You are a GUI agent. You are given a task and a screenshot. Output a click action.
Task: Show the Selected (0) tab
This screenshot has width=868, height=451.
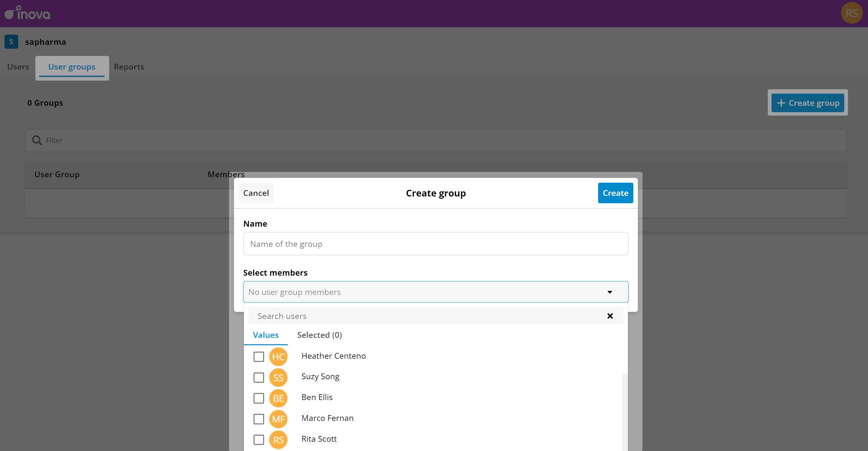[x=320, y=335]
